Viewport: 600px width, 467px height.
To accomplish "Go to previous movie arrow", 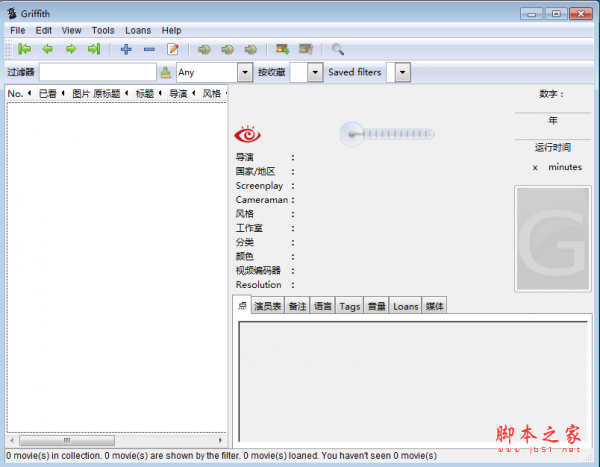I will (x=47, y=49).
